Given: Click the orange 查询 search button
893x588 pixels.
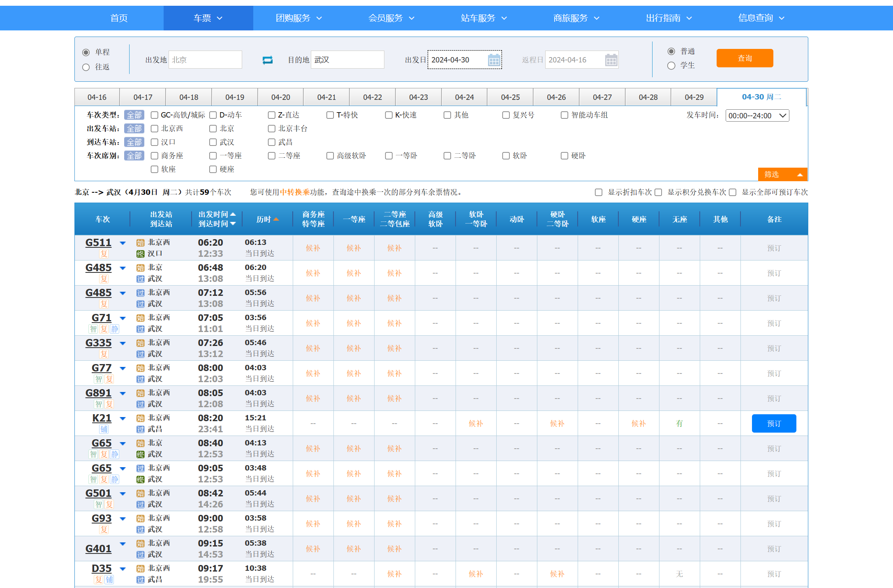Looking at the screenshot, I should pyautogui.click(x=744, y=58).
